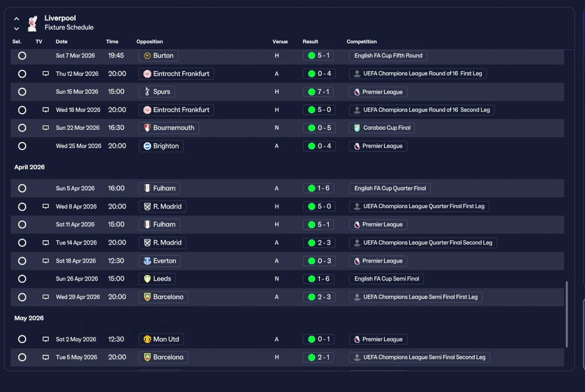Select the Burton fixture radio button
This screenshot has height=392, width=585.
(x=22, y=56)
